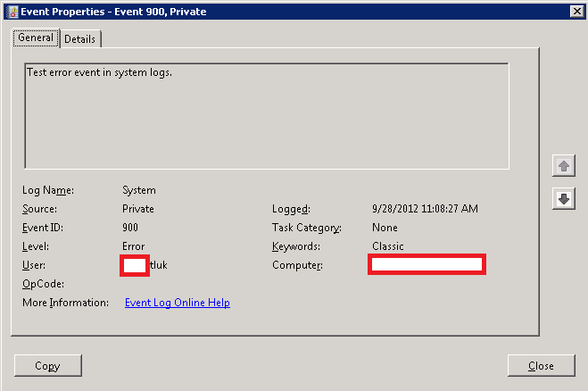Click the Source value Private
This screenshot has width=588, height=391.
click(138, 209)
